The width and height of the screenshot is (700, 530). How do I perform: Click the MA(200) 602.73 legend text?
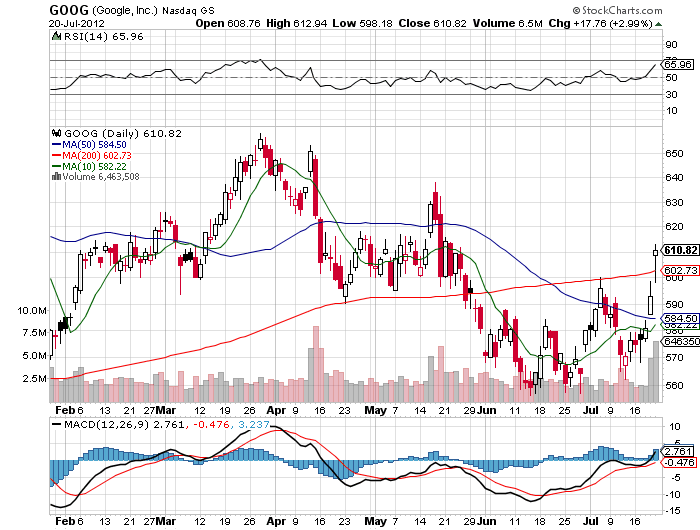coord(97,155)
